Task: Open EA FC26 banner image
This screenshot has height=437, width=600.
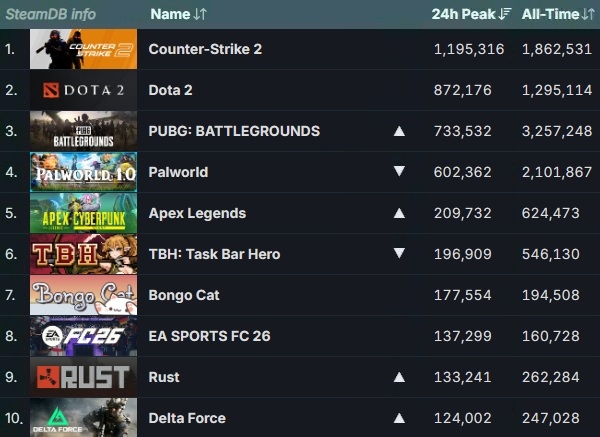Action: click(83, 336)
